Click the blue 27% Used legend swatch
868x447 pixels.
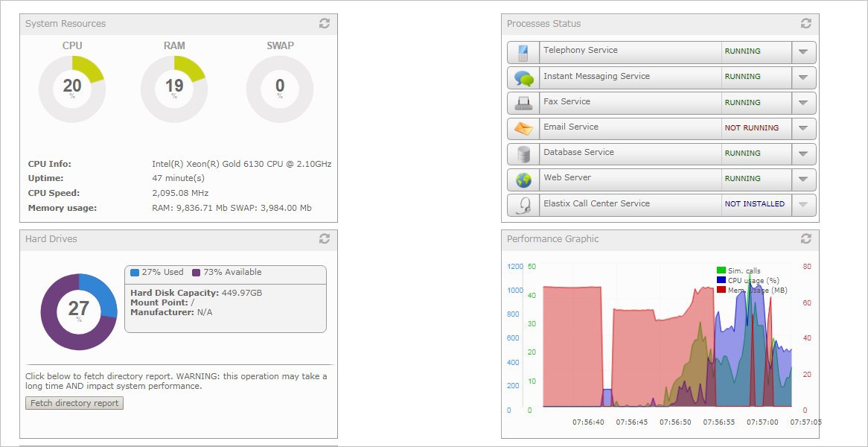[x=135, y=273]
